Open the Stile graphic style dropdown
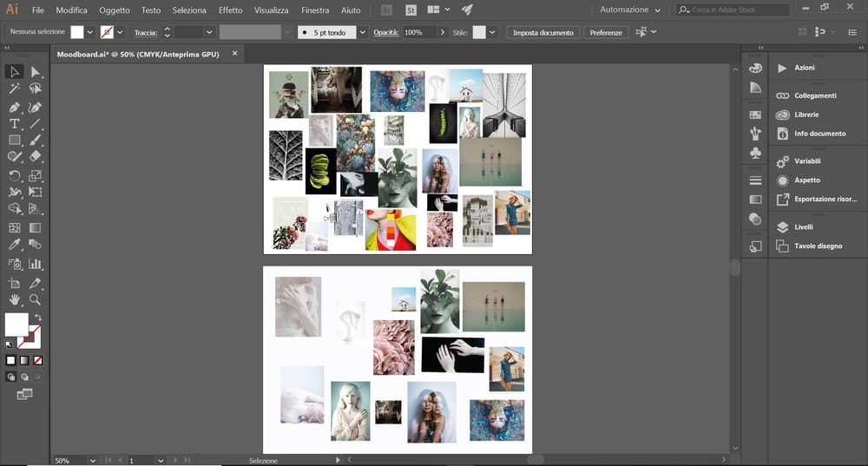This screenshot has height=466, width=868. tap(492, 32)
